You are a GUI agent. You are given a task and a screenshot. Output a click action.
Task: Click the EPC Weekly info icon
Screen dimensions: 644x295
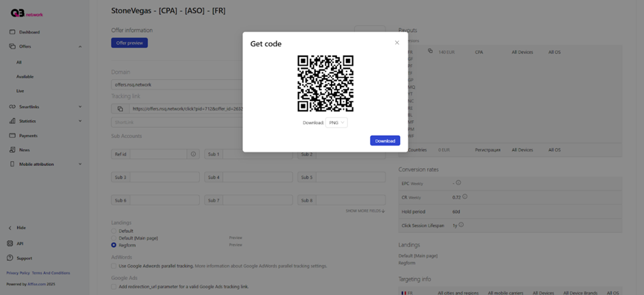[x=458, y=182]
